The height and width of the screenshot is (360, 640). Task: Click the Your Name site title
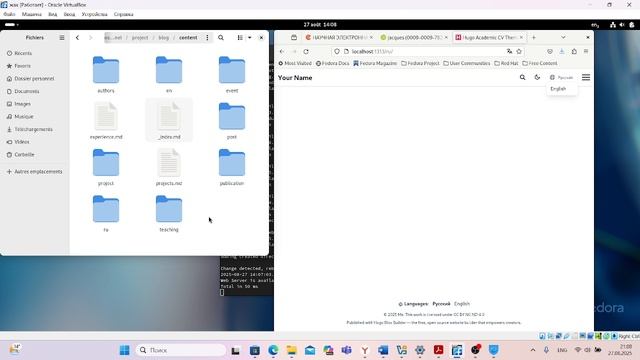point(295,78)
